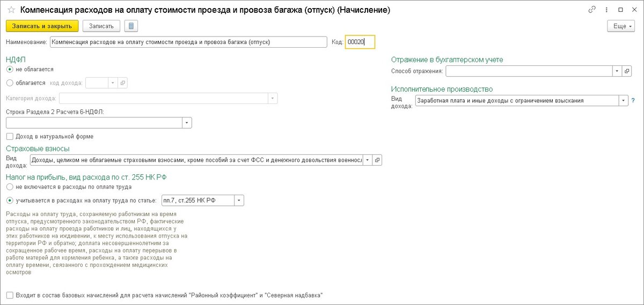Expand Строка Раздела 2 Расчета 6-НДФЛ dropdown
The image size is (644, 305).
tap(187, 123)
